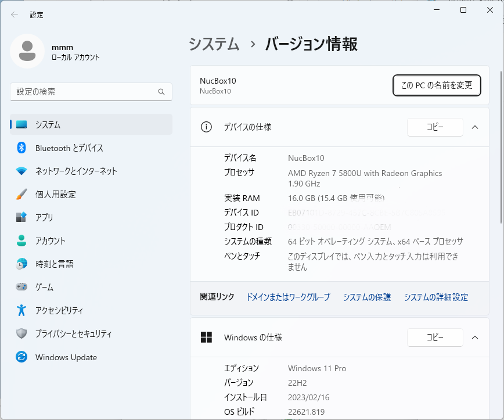Select the Bluetooth icon in sidebar

coord(21,148)
